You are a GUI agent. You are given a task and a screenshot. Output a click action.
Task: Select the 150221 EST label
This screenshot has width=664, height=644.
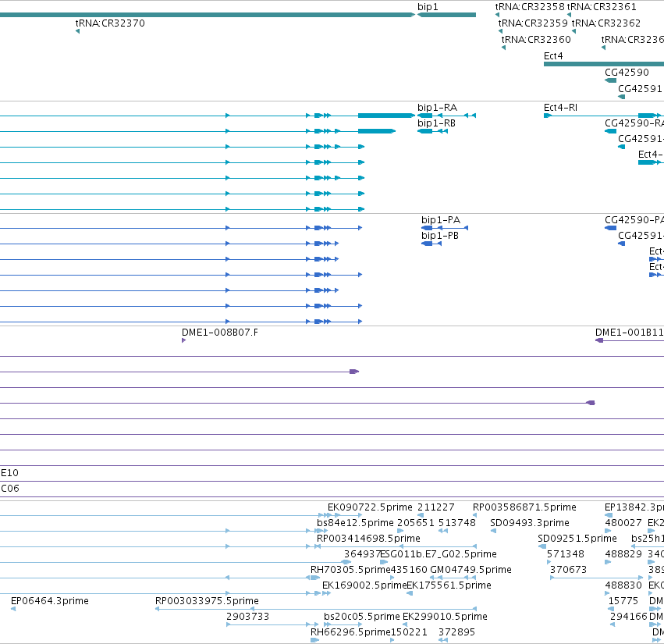(409, 632)
